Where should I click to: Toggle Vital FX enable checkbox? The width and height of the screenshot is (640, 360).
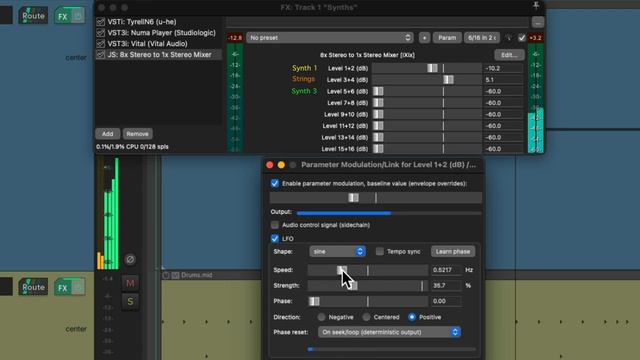click(100, 44)
